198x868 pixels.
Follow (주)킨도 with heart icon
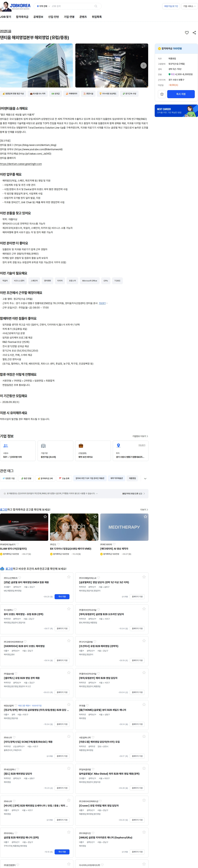pos(59,544)
